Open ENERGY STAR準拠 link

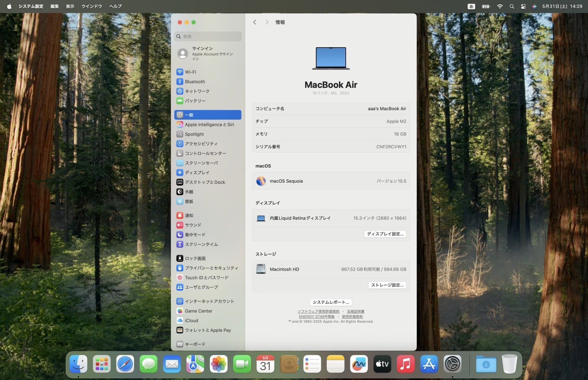317,316
